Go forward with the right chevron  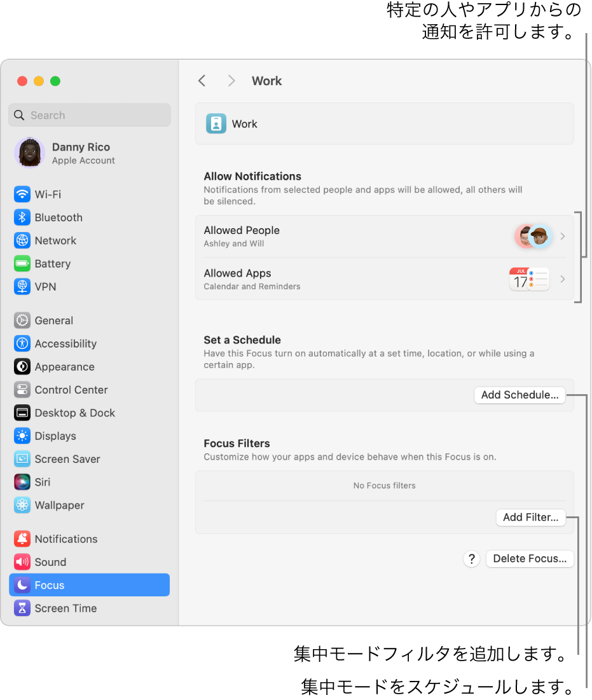(x=231, y=81)
